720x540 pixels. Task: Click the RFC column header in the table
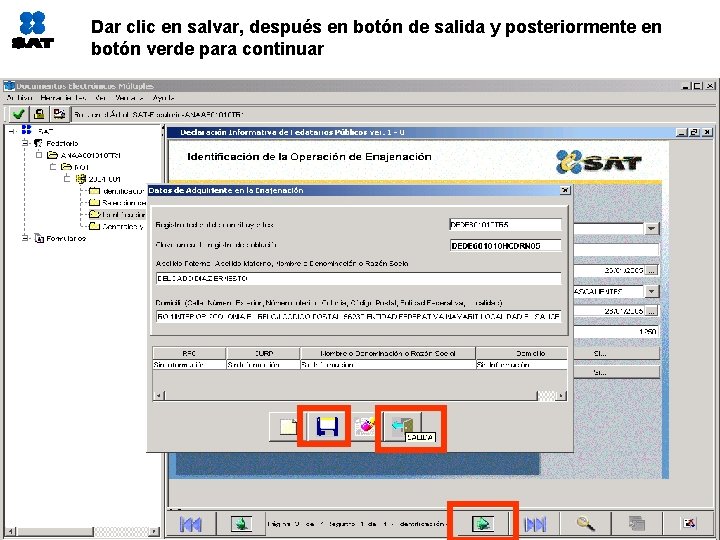[189, 353]
